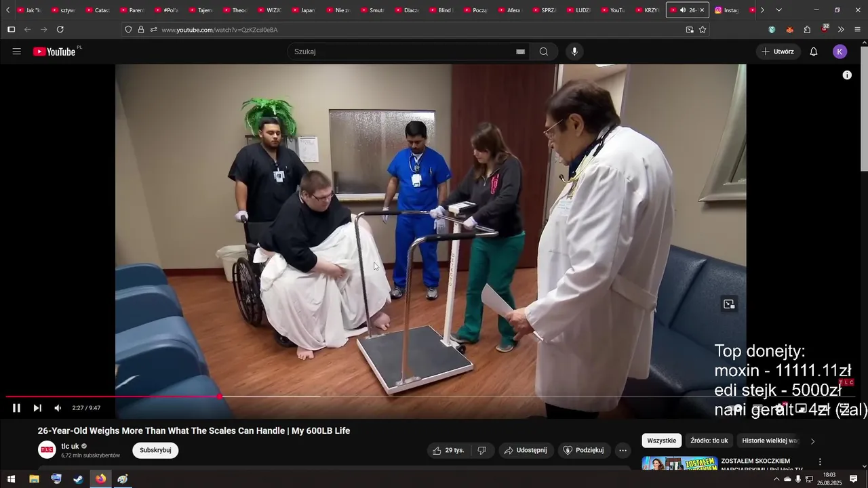Switch to the Afera tab

[510, 10]
